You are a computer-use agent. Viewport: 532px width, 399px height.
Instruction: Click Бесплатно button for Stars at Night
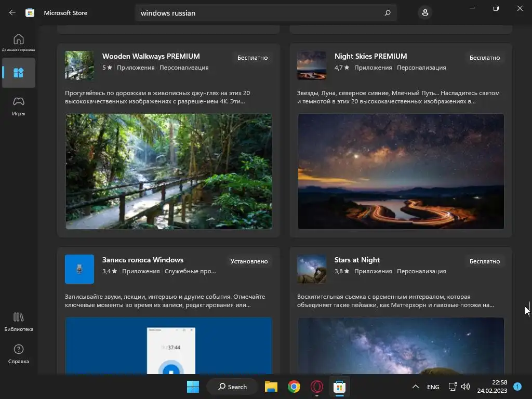pos(485,261)
